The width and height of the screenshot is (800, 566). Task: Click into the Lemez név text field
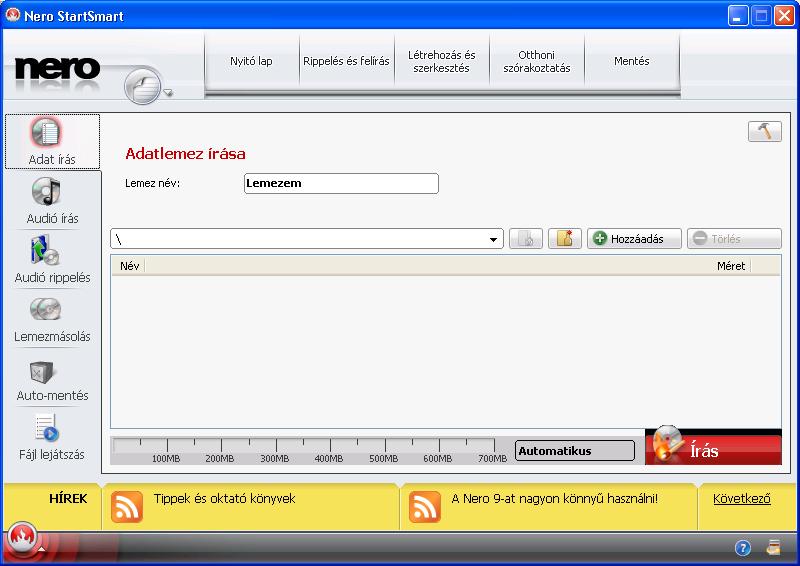click(341, 183)
